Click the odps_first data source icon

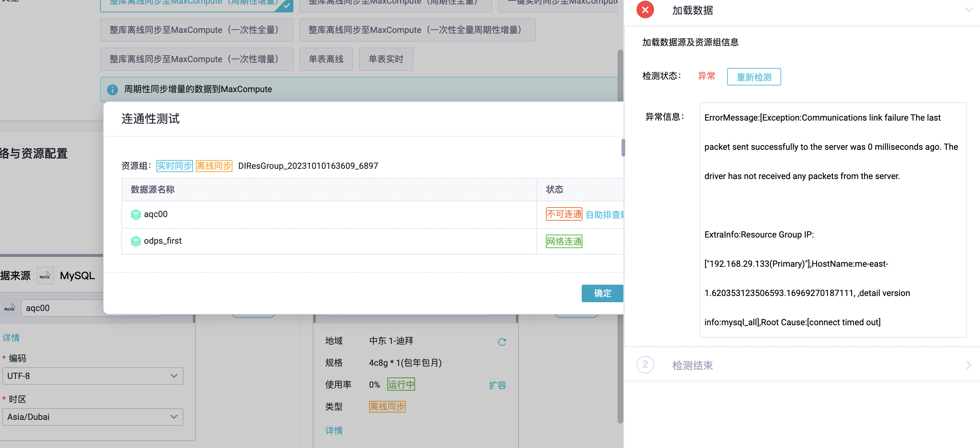[136, 241]
